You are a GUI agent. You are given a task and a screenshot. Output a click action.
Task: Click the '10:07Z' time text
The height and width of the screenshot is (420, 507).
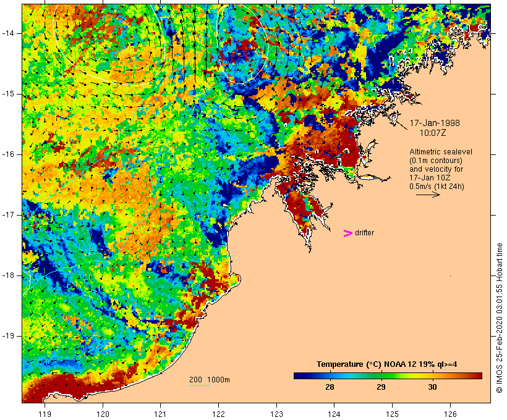click(433, 133)
